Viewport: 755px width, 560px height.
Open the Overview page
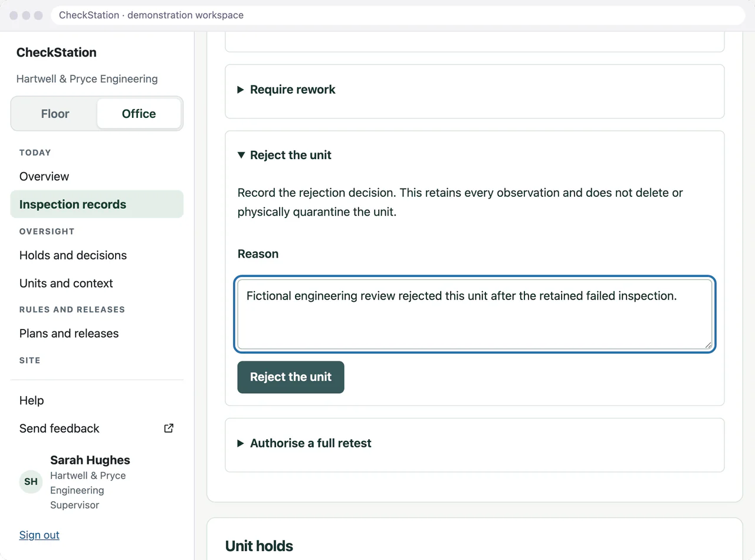[x=97, y=176]
